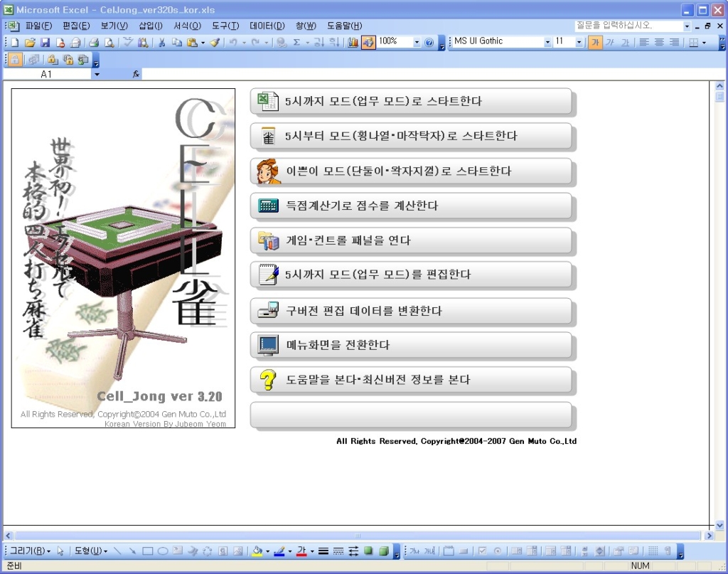The height and width of the screenshot is (574, 728).
Task: Click 게임·컨트롤 패널을 연다 button
Action: (410, 240)
